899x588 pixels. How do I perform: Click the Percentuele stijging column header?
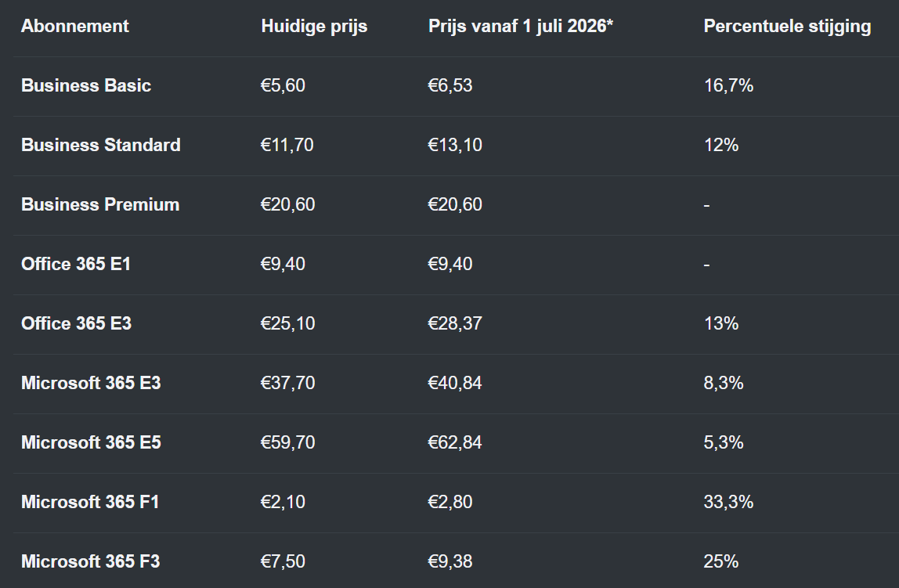pyautogui.click(x=787, y=26)
